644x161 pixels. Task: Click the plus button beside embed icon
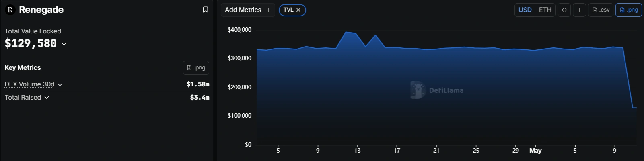click(x=579, y=10)
